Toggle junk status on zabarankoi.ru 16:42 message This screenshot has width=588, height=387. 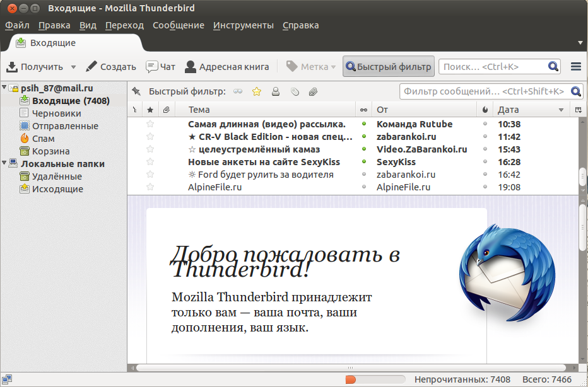(485, 174)
